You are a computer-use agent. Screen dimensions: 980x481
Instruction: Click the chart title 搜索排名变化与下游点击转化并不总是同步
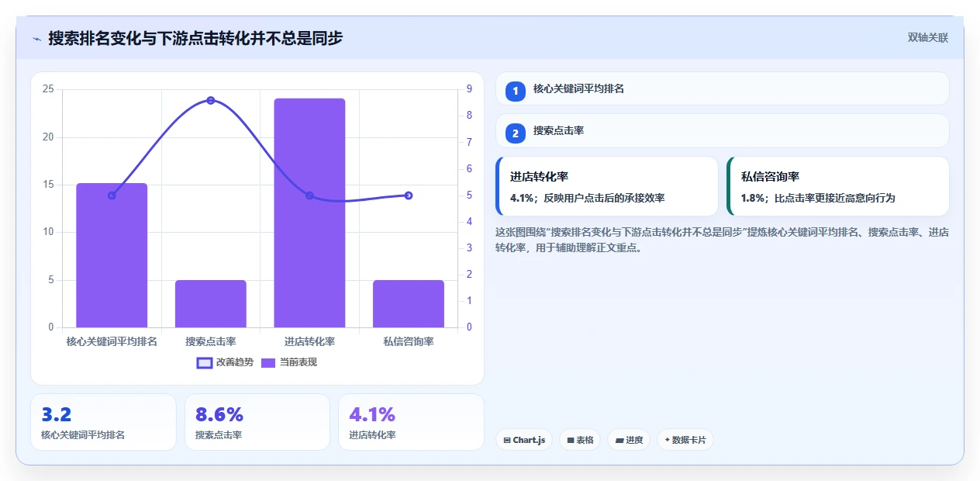[195, 38]
